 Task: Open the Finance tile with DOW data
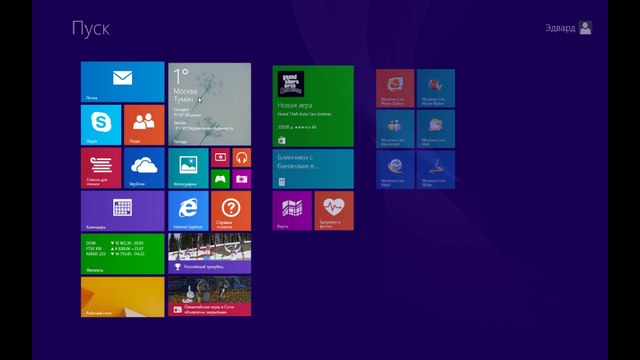click(x=122, y=254)
